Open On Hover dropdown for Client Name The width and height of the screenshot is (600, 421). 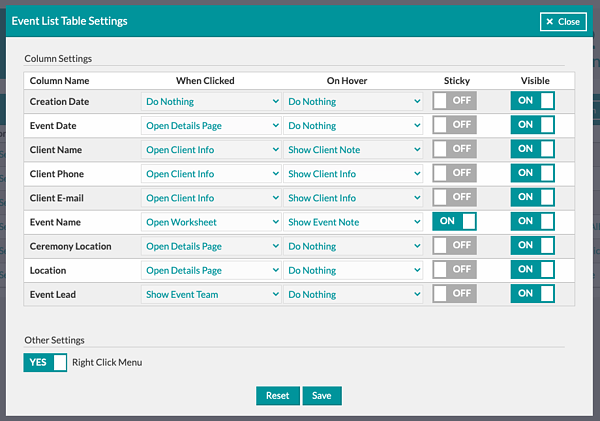(354, 149)
